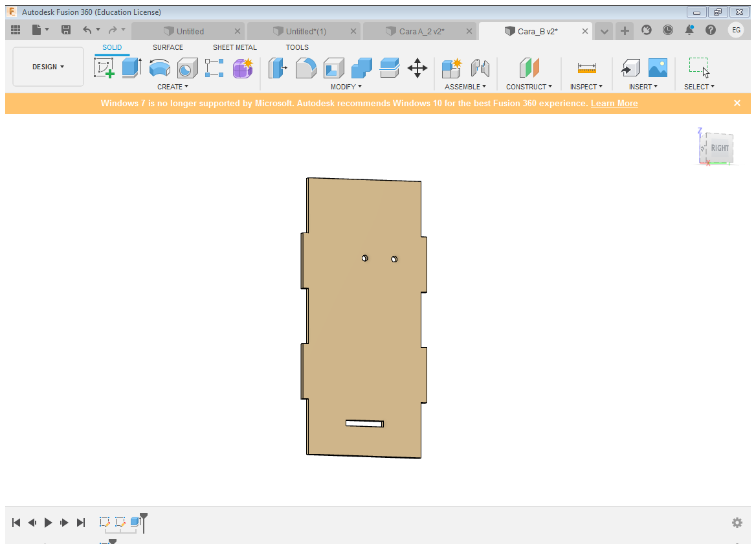
Task: Expand the MODIFY menu
Action: pyautogui.click(x=346, y=87)
